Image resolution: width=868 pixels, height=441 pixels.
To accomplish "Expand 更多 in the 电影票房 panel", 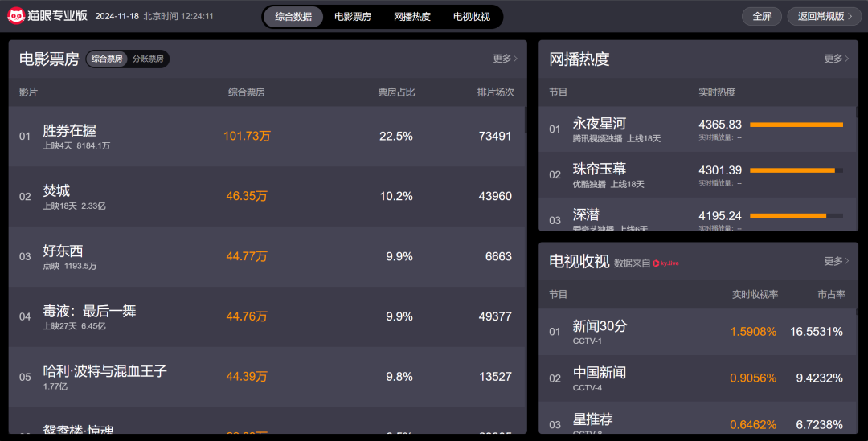I will [x=505, y=59].
